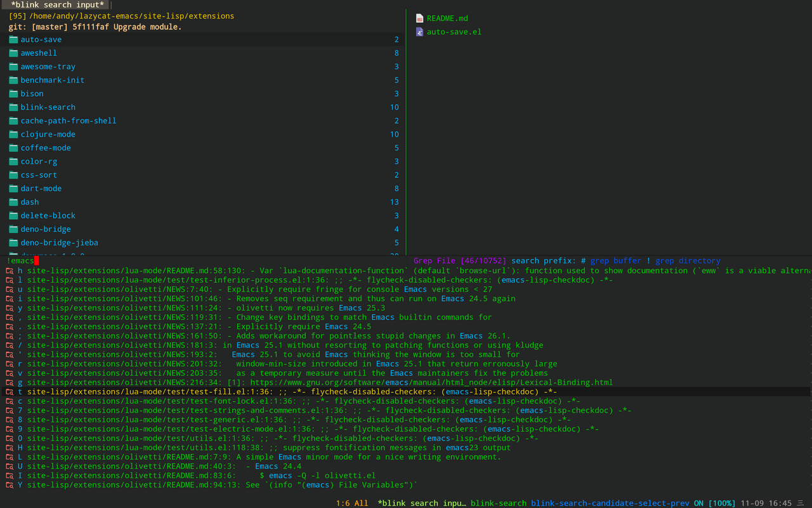Viewport: 812px width, 508px height.
Task: Click the delete-block folder icon
Action: 14,215
